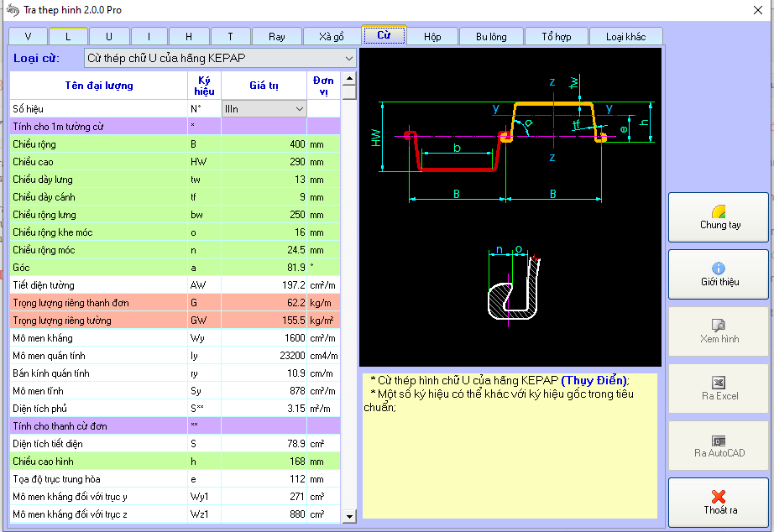Click the Giá trị column header

(264, 86)
